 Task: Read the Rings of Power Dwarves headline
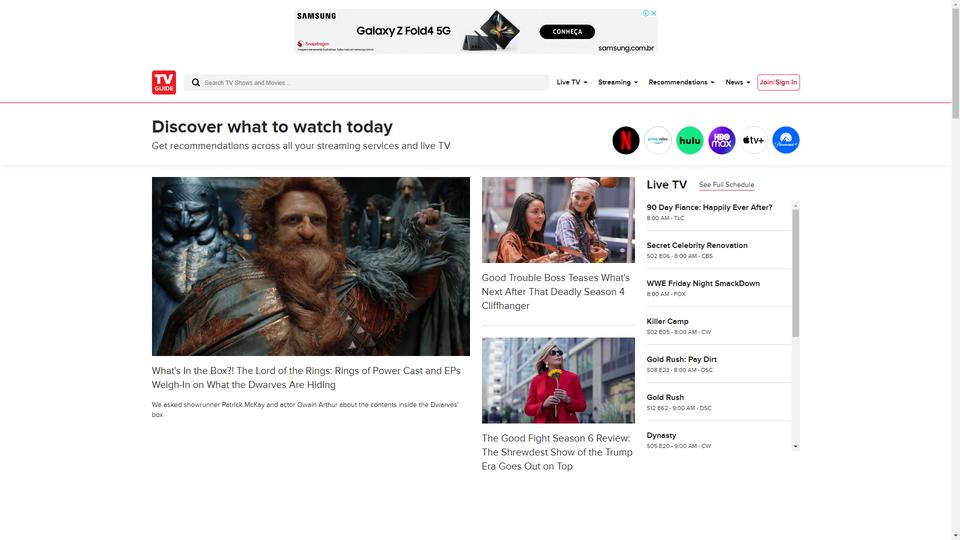coord(306,378)
